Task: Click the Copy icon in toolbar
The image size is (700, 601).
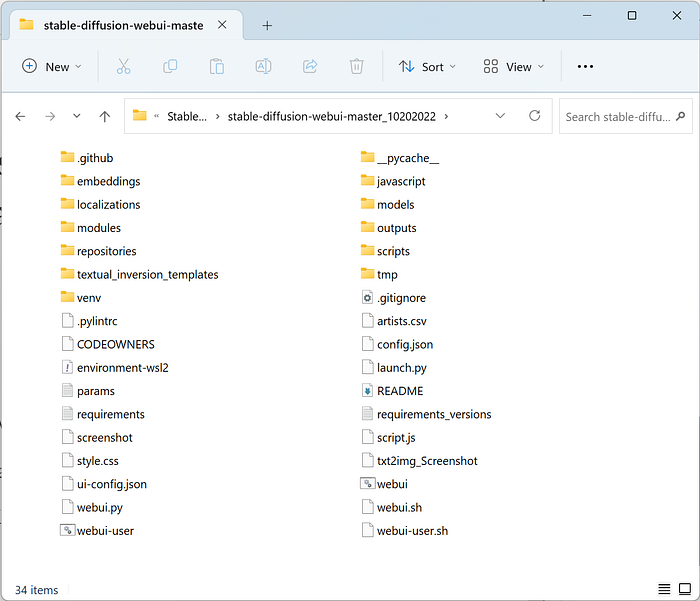Action: (170, 67)
